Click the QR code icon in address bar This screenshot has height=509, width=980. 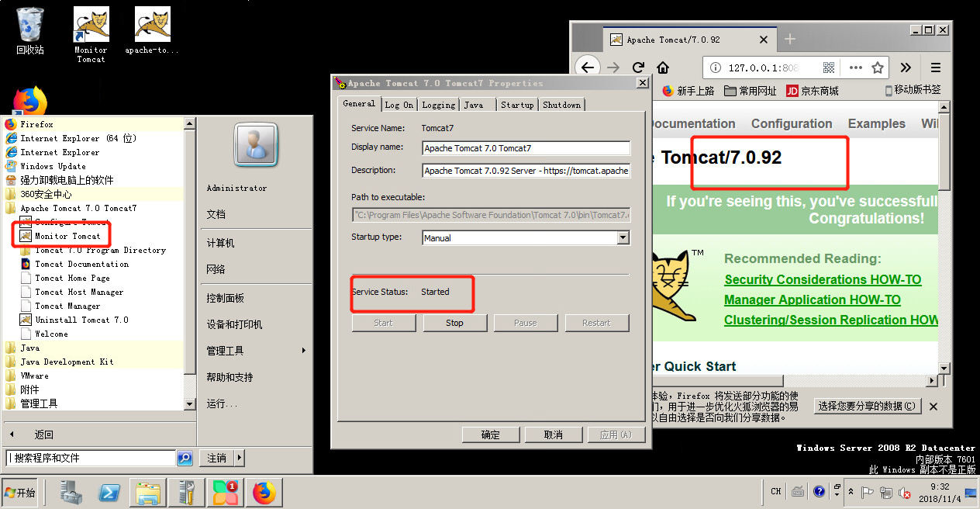click(828, 68)
